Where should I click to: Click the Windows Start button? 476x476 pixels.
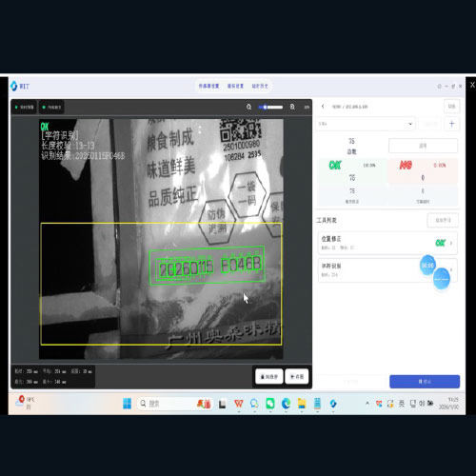[x=127, y=404]
